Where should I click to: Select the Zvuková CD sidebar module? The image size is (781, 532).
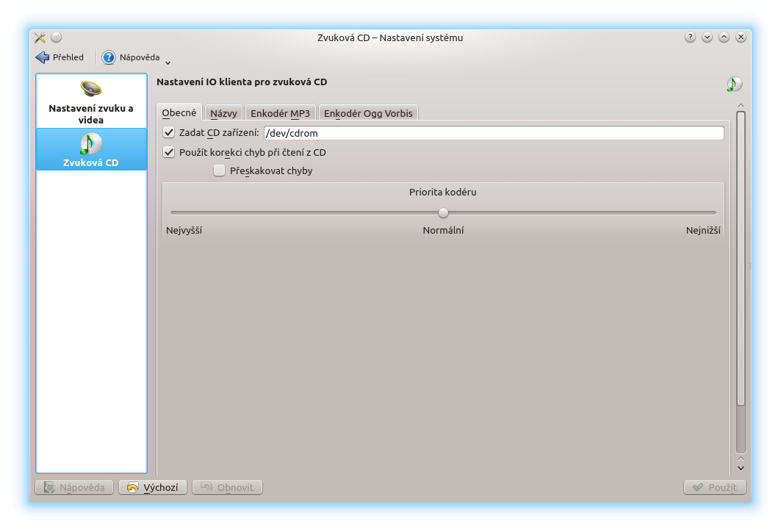pyautogui.click(x=91, y=149)
